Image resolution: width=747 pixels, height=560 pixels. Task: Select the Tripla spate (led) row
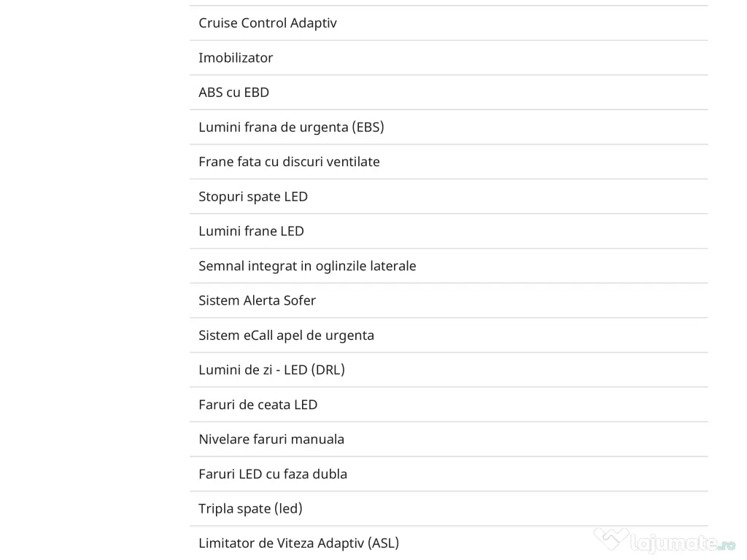(x=250, y=508)
